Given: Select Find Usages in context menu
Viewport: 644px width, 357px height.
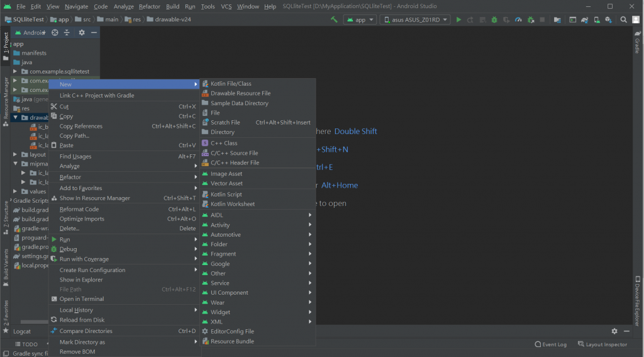Looking at the screenshot, I should pos(125,156).
